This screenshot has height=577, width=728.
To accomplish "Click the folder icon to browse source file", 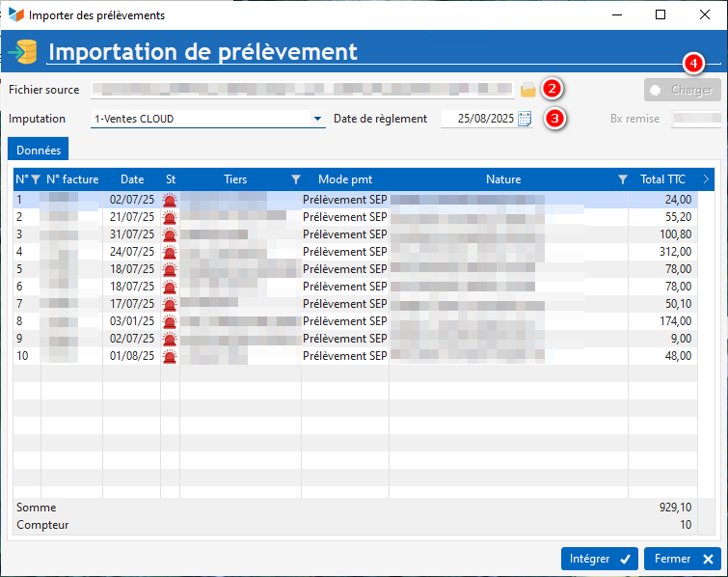I will [527, 90].
